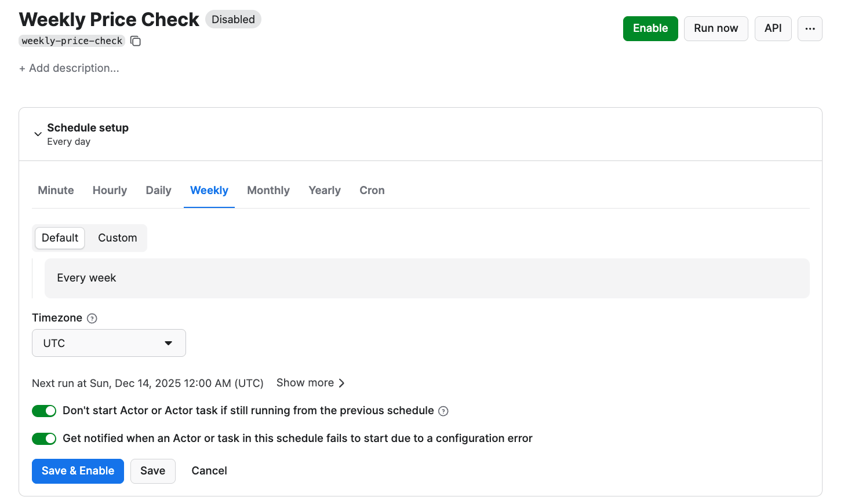Disable notification on configuration error toggle
This screenshot has height=504, width=844.
point(44,439)
